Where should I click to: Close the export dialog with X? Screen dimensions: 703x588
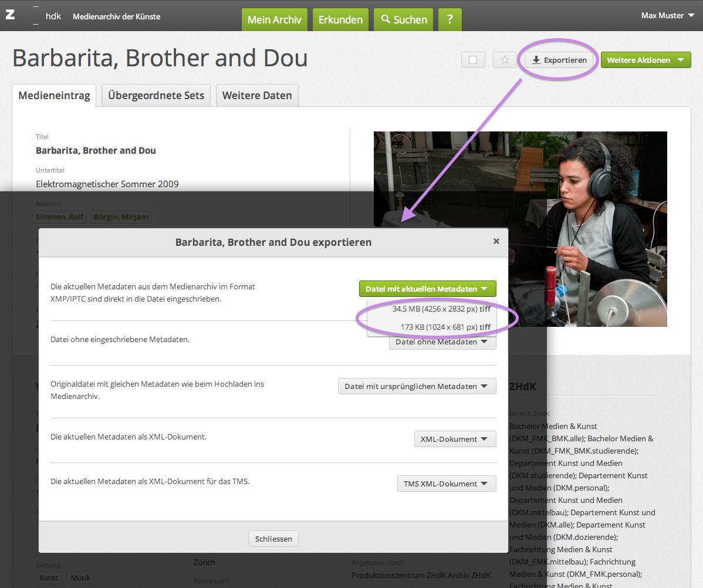tap(496, 241)
